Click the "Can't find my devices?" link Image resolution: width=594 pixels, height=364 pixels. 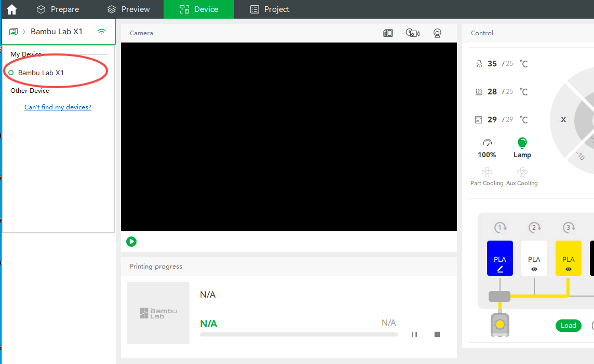click(x=58, y=107)
